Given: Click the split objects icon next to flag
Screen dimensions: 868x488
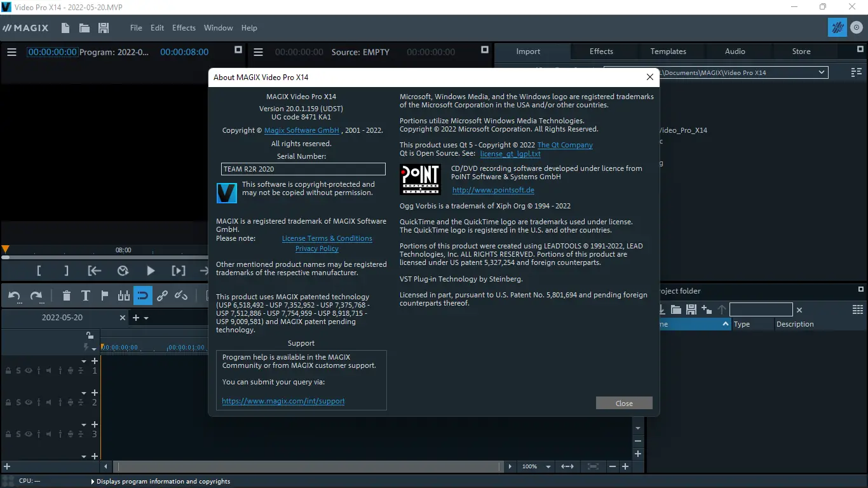Looking at the screenshot, I should [x=124, y=295].
